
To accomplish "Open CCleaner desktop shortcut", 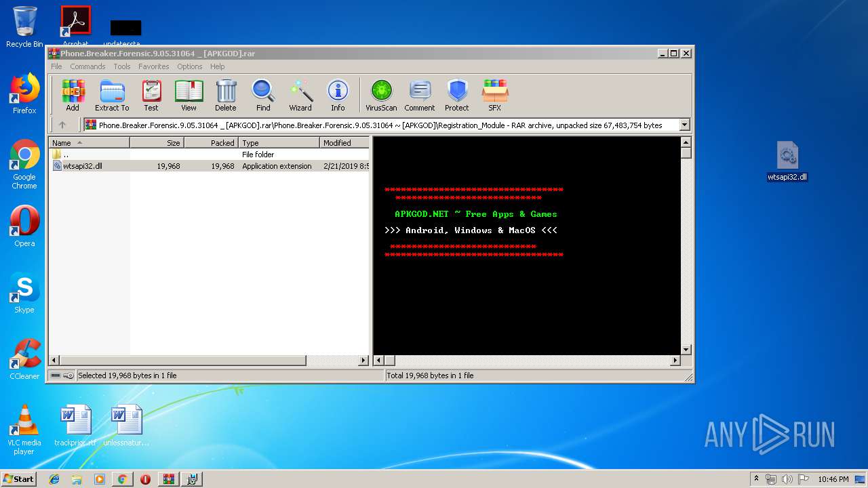I will click(x=24, y=359).
